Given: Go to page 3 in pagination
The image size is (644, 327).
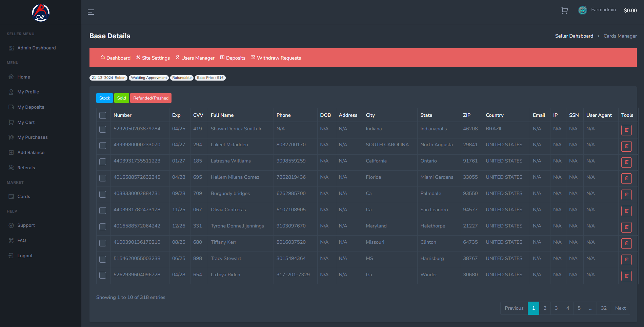Looking at the screenshot, I should point(556,308).
